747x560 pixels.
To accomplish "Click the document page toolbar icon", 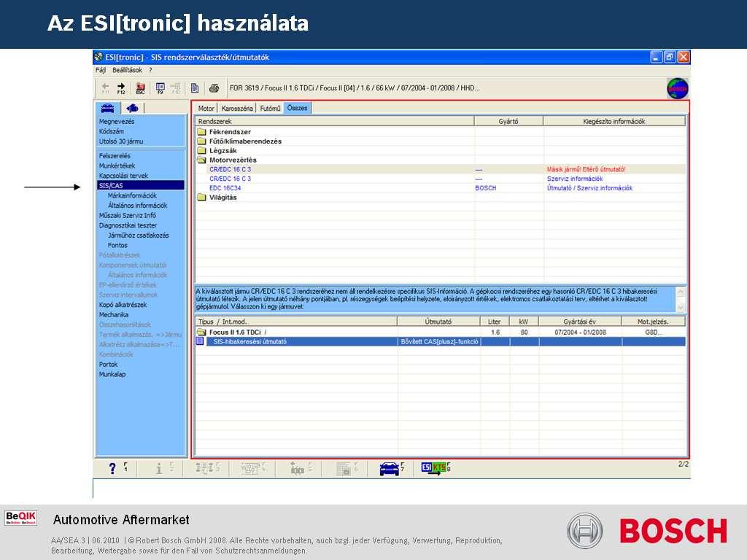I will (195, 88).
